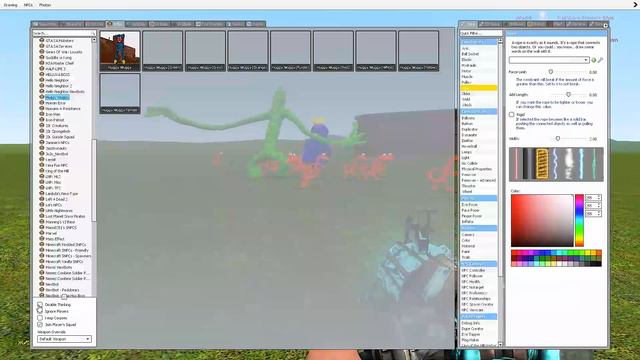Open the rope preset dropdown

tap(549, 60)
